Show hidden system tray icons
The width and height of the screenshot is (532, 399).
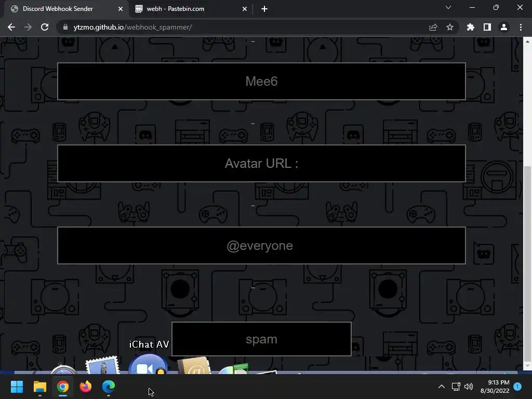click(442, 387)
